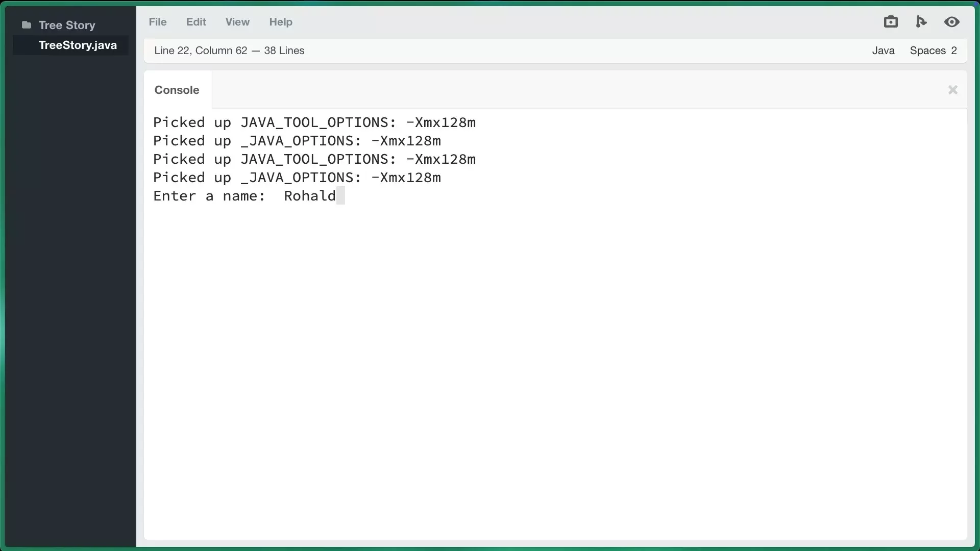Click the 38 Lines count in the status bar
The width and height of the screenshot is (980, 551).
tap(284, 50)
